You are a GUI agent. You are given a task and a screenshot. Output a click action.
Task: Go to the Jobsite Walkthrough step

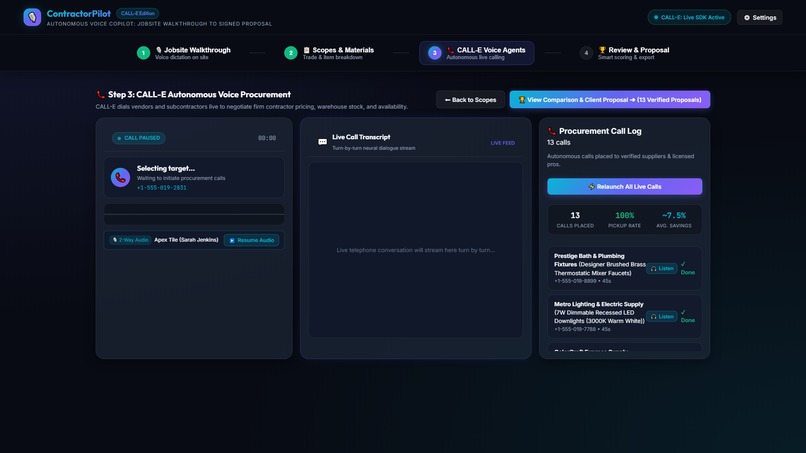(184, 53)
